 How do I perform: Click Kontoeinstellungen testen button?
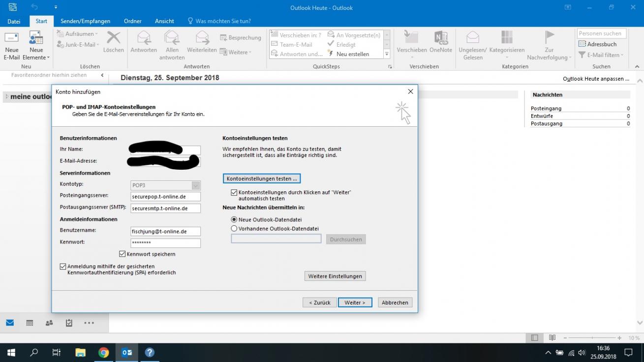[262, 179]
